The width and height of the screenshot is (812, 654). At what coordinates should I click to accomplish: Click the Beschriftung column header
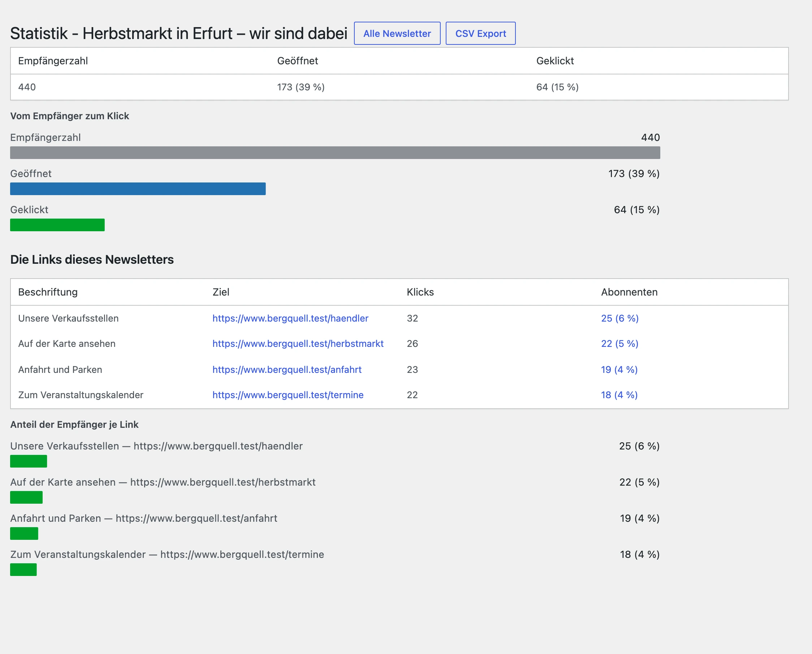(48, 292)
